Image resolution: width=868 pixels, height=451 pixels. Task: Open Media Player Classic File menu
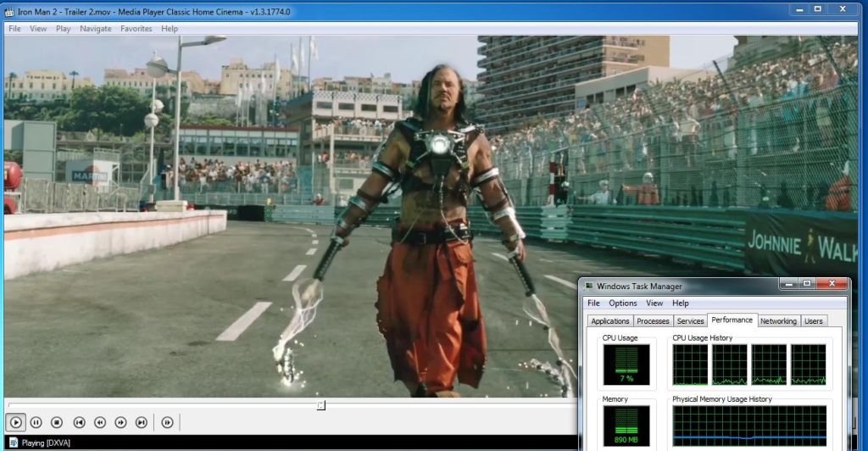click(x=15, y=29)
